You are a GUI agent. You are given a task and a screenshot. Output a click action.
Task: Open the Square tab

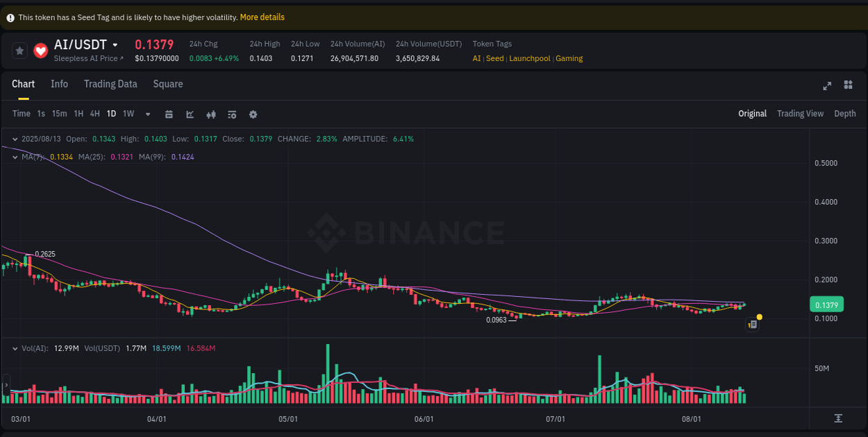[167, 83]
